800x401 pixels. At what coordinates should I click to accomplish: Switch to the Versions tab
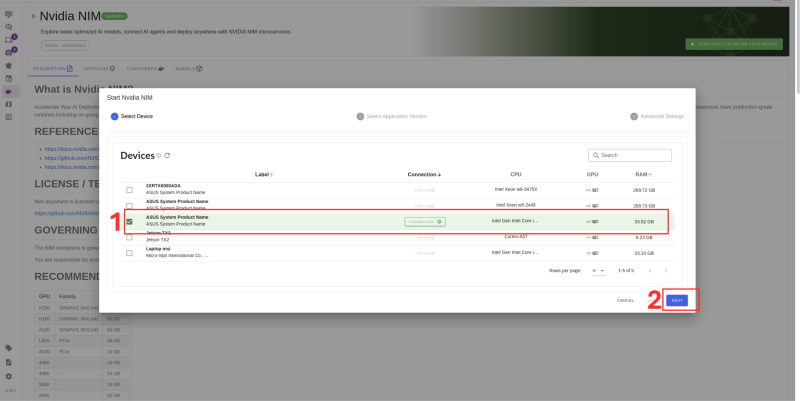click(99, 68)
